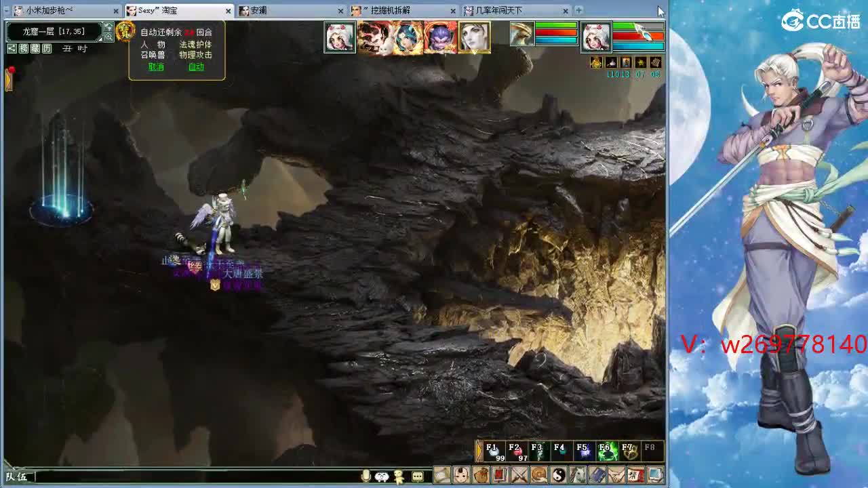Screen dimensions: 868x488
Task: Focus the chat input field
Action: point(197,477)
